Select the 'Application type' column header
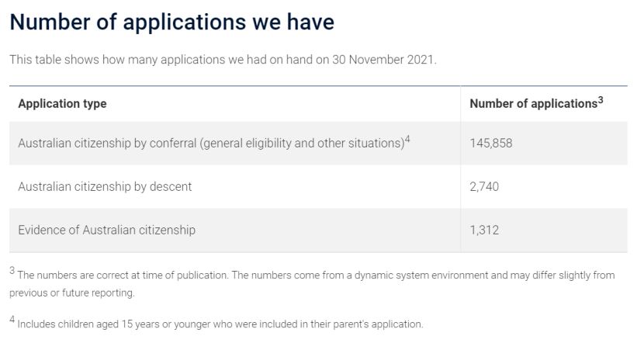The image size is (644, 343). point(62,103)
